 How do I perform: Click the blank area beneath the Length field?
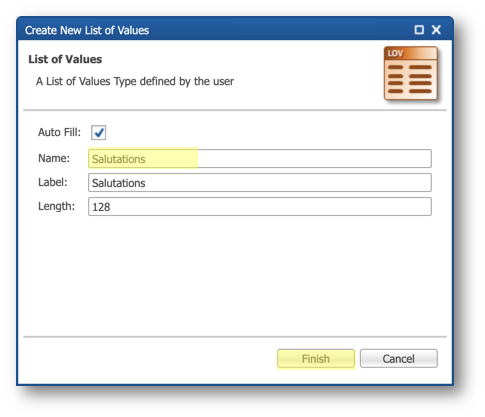[235, 276]
